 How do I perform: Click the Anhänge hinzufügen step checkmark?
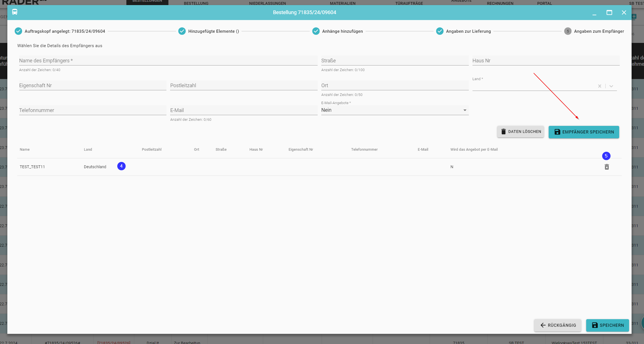pyautogui.click(x=316, y=31)
